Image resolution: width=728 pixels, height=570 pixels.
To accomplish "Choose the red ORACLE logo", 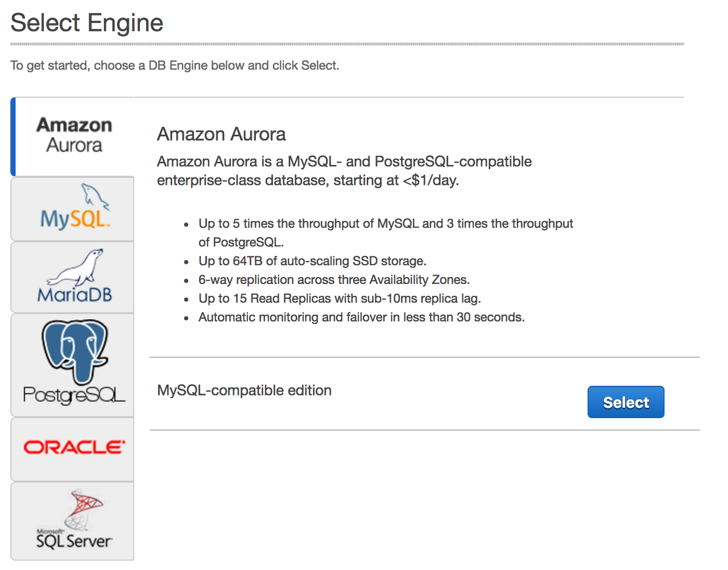I will [74, 447].
